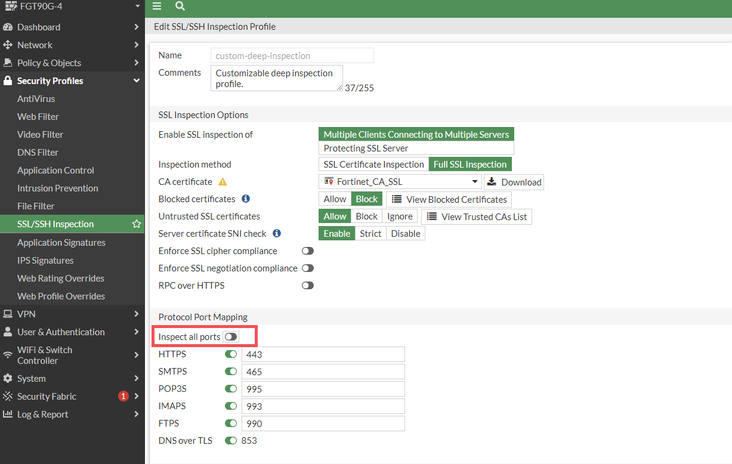Enable the Inspect all ports switch

231,337
